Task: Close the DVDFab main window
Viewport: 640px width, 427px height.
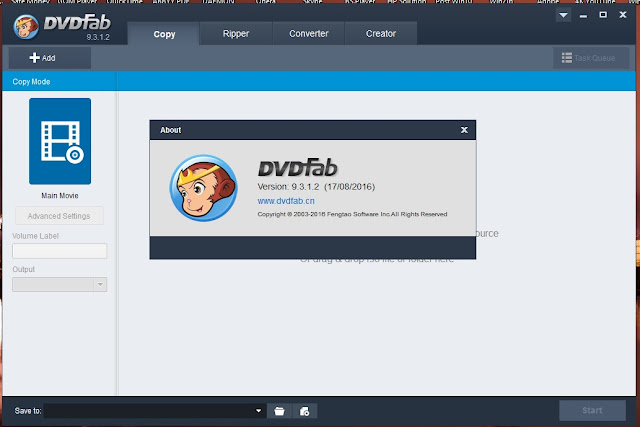Action: pos(623,15)
